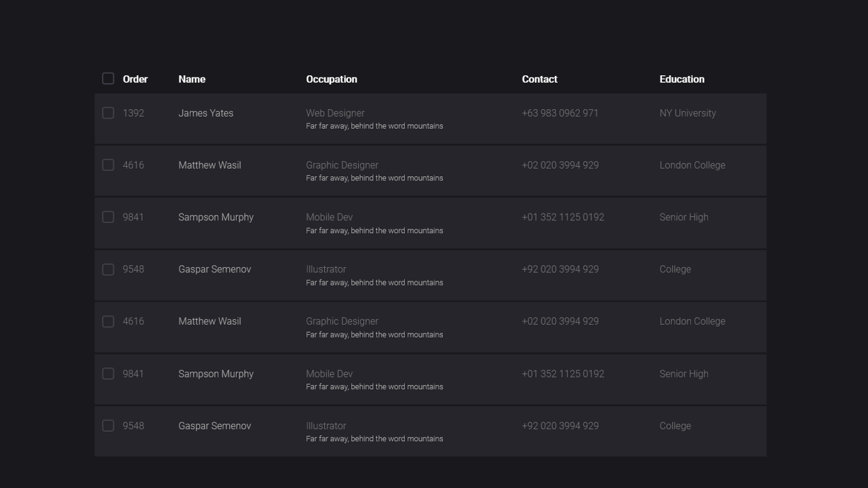Click 9548 in first Gaspar Semenov row
The height and width of the screenshot is (488, 868).
click(x=134, y=269)
